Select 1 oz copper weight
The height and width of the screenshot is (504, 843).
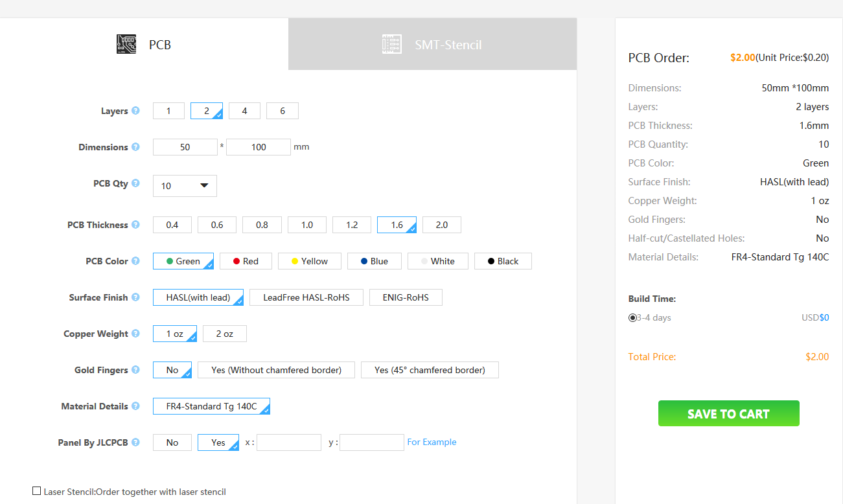[x=175, y=334]
